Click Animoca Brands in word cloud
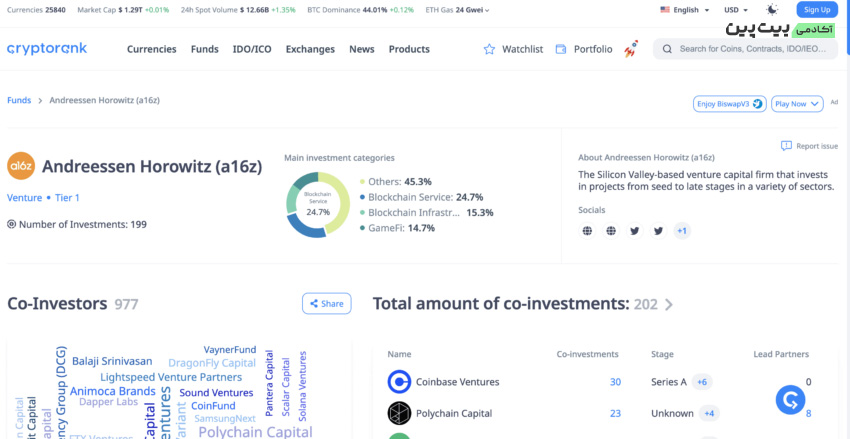The image size is (850, 439). (113, 391)
